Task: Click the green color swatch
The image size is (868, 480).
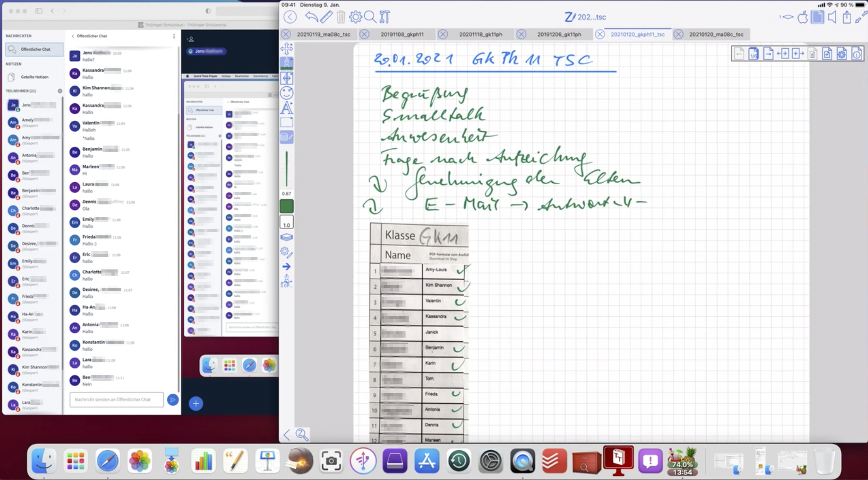Action: click(287, 206)
